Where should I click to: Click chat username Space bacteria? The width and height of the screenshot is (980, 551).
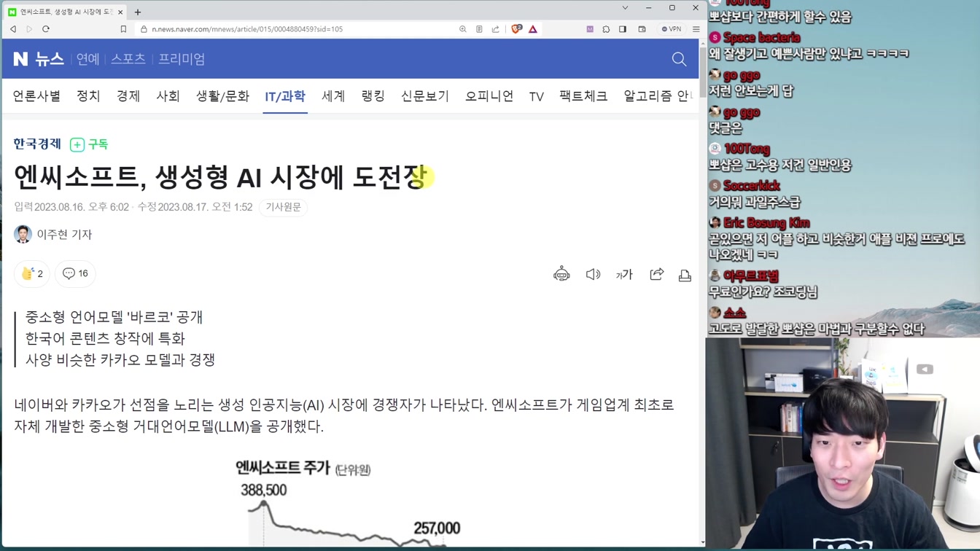point(761,38)
